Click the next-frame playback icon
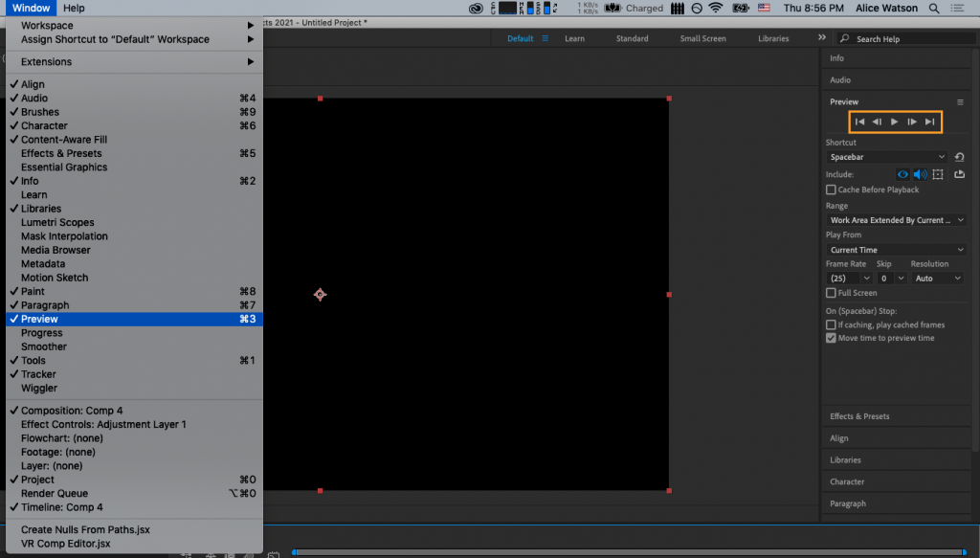The width and height of the screenshot is (980, 558). pos(912,122)
